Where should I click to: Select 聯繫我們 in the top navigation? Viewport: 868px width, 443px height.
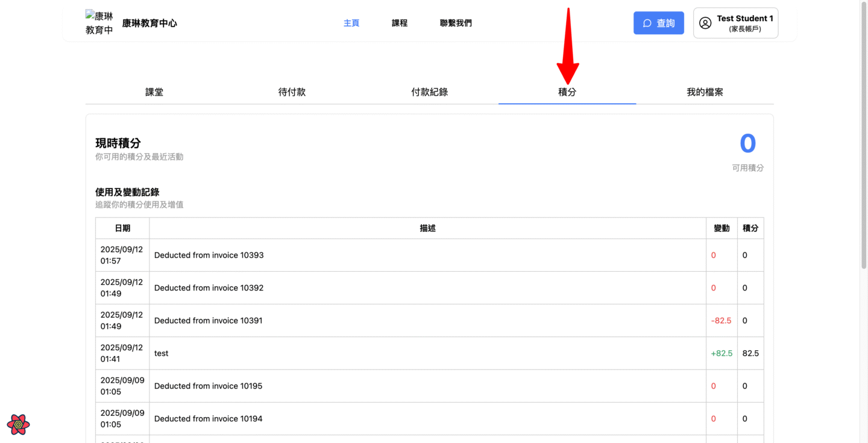456,23
